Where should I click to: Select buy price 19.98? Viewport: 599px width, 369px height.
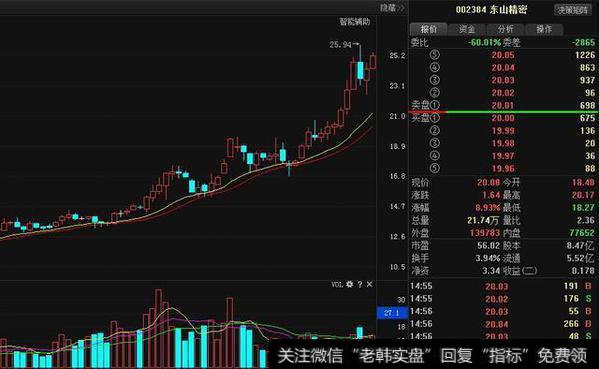tap(503, 143)
